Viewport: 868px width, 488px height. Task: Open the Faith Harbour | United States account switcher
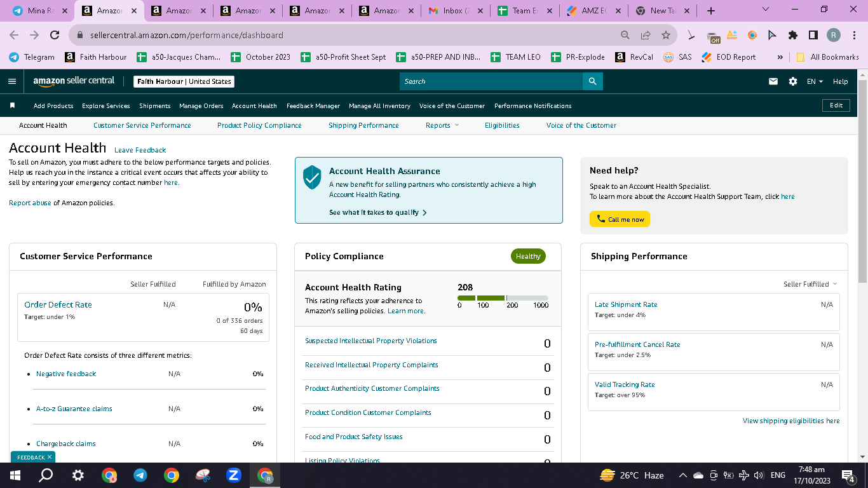(x=184, y=81)
